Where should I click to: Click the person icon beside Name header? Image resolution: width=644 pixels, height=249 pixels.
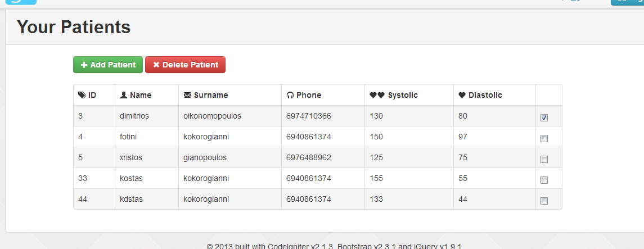tap(124, 96)
